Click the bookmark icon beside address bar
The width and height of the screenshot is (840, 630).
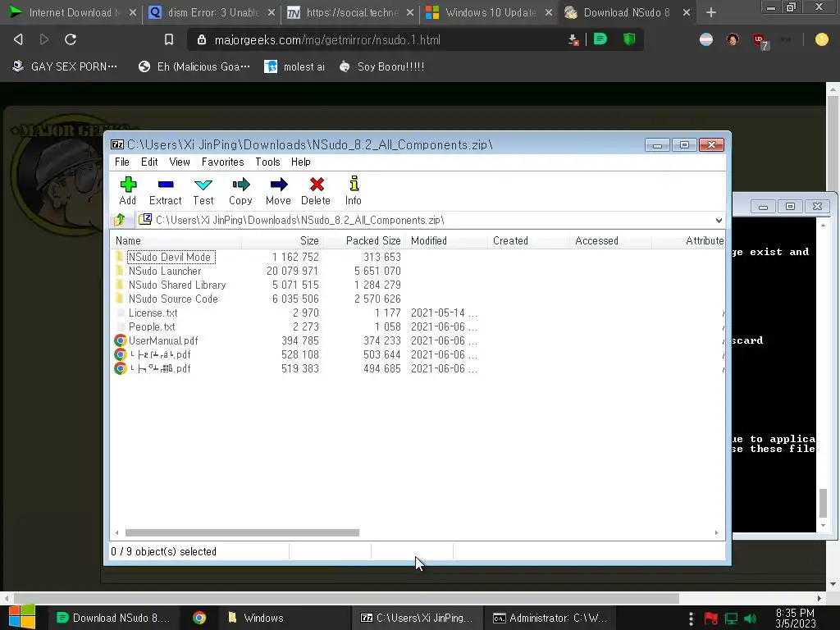click(x=169, y=39)
